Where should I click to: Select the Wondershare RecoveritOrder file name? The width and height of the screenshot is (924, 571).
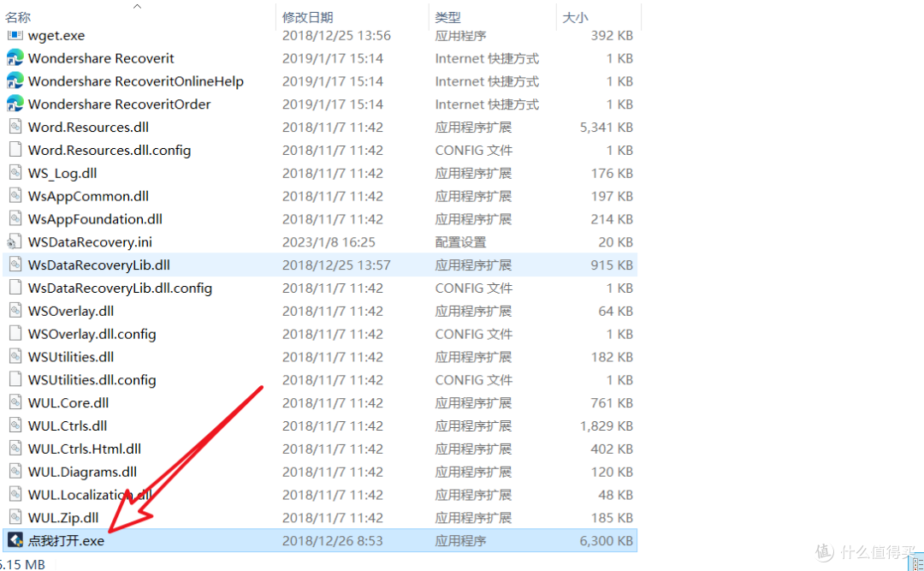click(x=119, y=104)
